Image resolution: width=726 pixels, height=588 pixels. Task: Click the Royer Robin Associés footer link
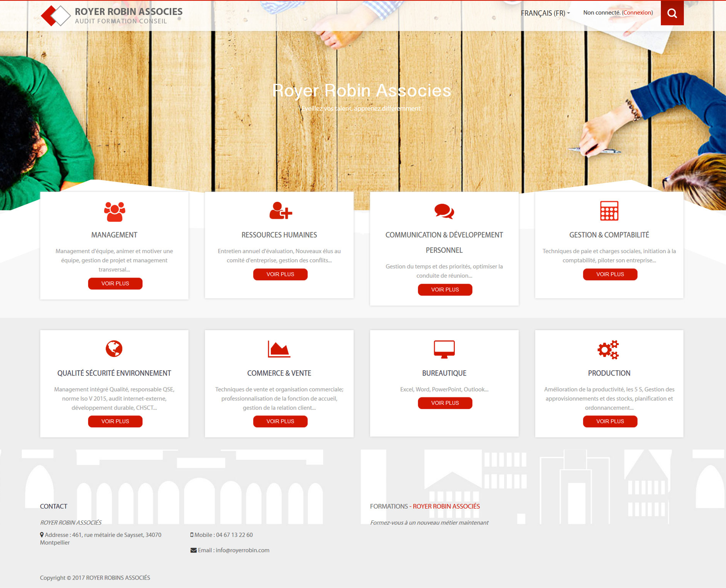446,506
